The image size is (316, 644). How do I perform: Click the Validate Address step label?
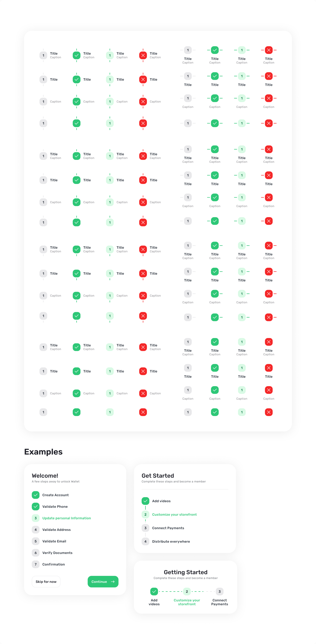(x=56, y=530)
